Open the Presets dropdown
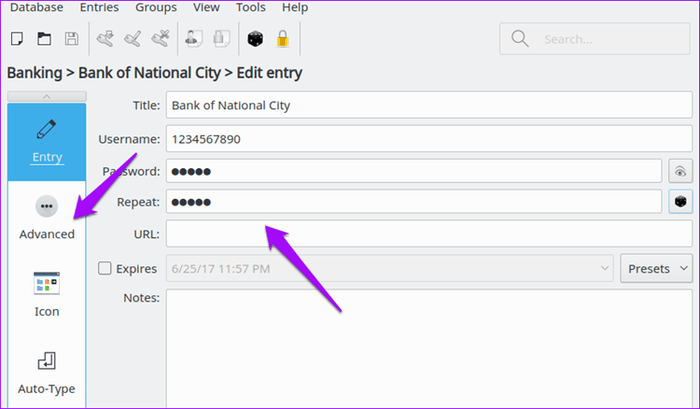This screenshot has height=409, width=700. (656, 268)
